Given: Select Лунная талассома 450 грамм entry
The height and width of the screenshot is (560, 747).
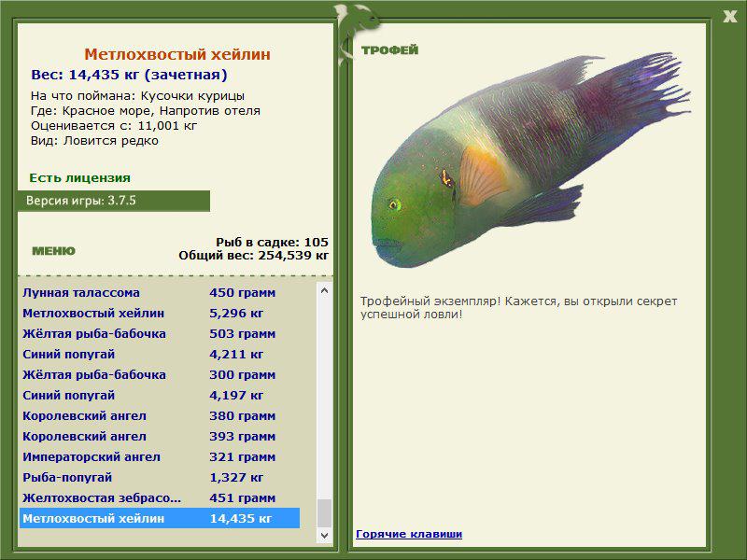Looking at the screenshot, I should point(160,292).
